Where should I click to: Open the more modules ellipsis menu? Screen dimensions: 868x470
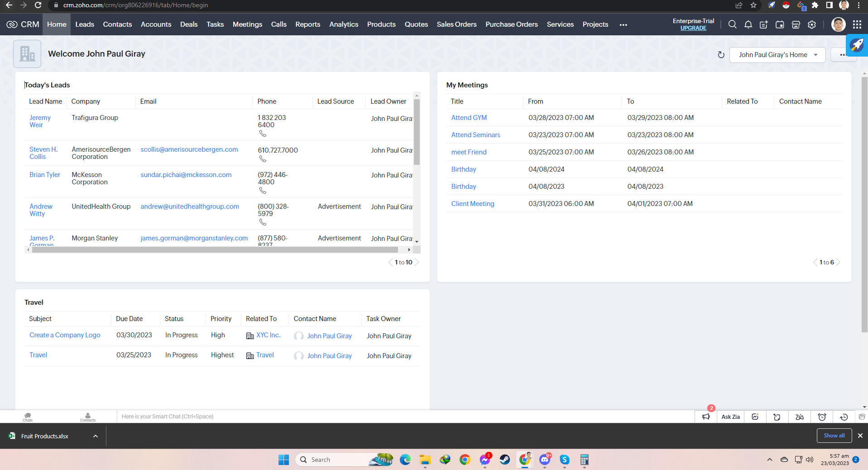(x=623, y=25)
